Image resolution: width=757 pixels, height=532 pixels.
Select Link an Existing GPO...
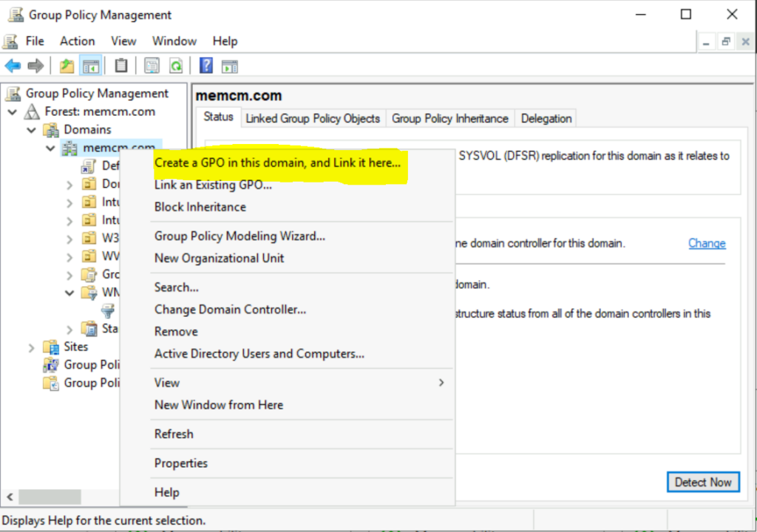(x=213, y=185)
